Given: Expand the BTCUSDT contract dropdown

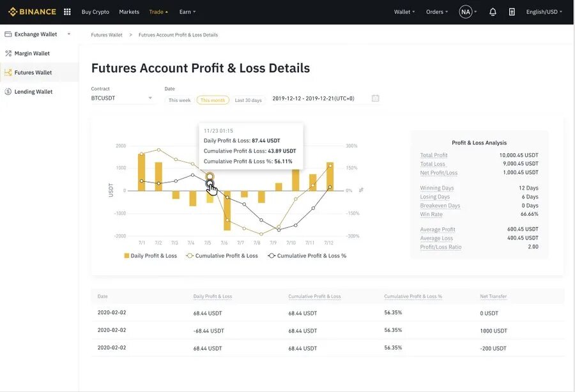Looking at the screenshot, I should click(150, 98).
